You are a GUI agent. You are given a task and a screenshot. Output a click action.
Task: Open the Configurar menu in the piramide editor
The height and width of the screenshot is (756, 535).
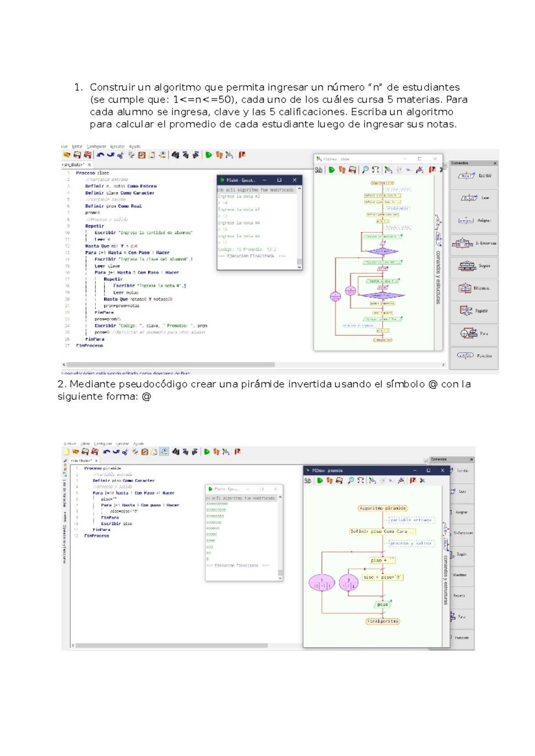click(x=103, y=444)
